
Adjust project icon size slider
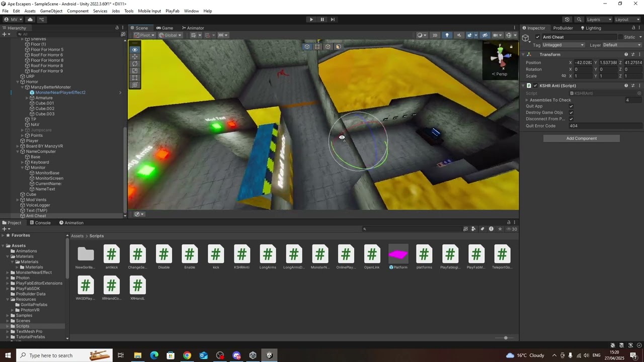pyautogui.click(x=506, y=338)
